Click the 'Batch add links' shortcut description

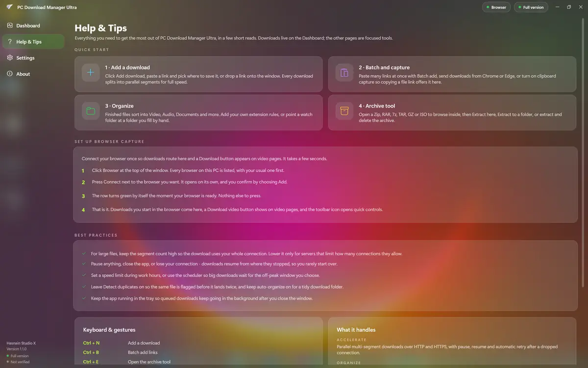(x=143, y=352)
